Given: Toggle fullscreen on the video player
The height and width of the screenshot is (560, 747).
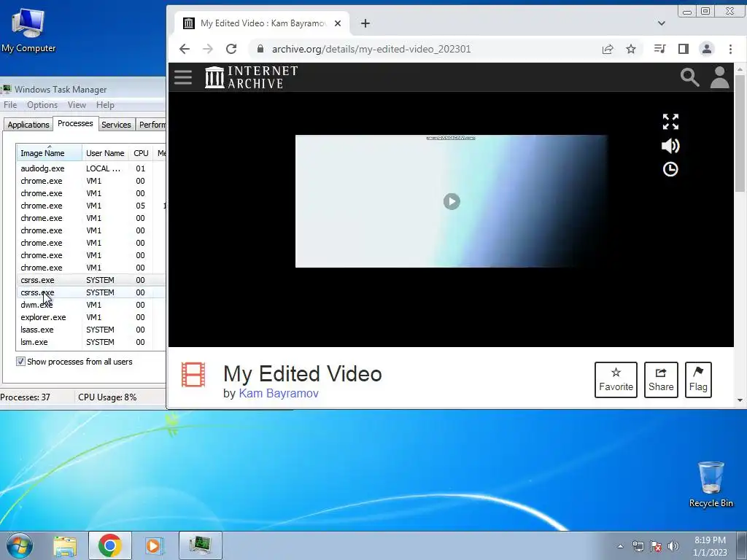Looking at the screenshot, I should [x=670, y=122].
